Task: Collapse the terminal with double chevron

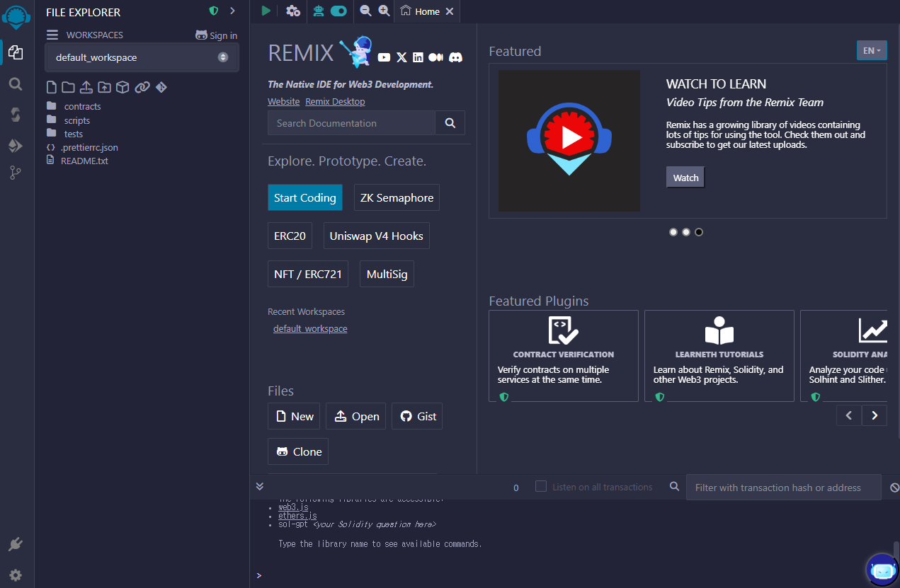Action: pyautogui.click(x=260, y=486)
